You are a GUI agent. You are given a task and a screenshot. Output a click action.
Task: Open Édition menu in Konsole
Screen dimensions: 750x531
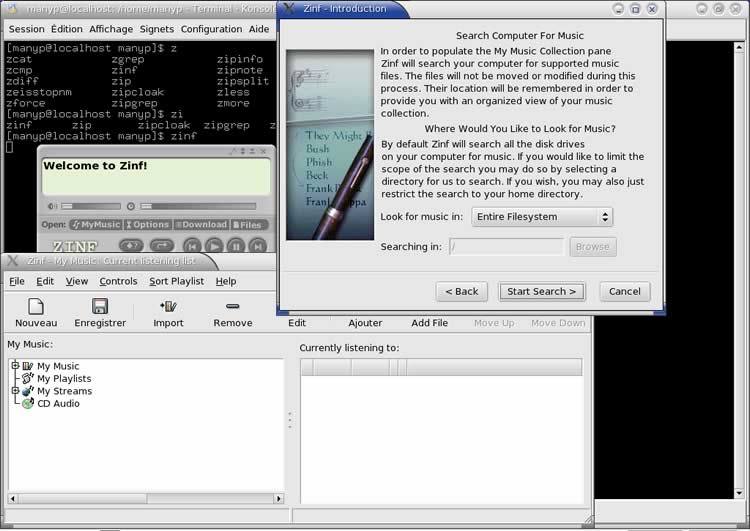click(x=66, y=29)
